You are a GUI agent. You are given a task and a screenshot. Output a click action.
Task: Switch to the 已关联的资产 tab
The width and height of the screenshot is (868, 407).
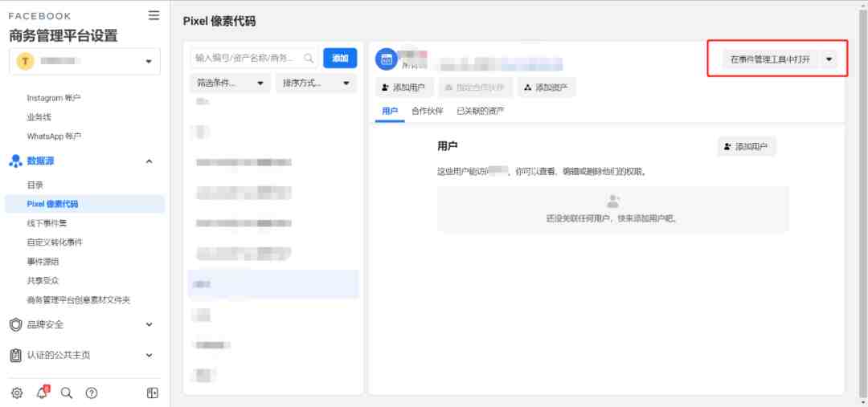pyautogui.click(x=480, y=111)
